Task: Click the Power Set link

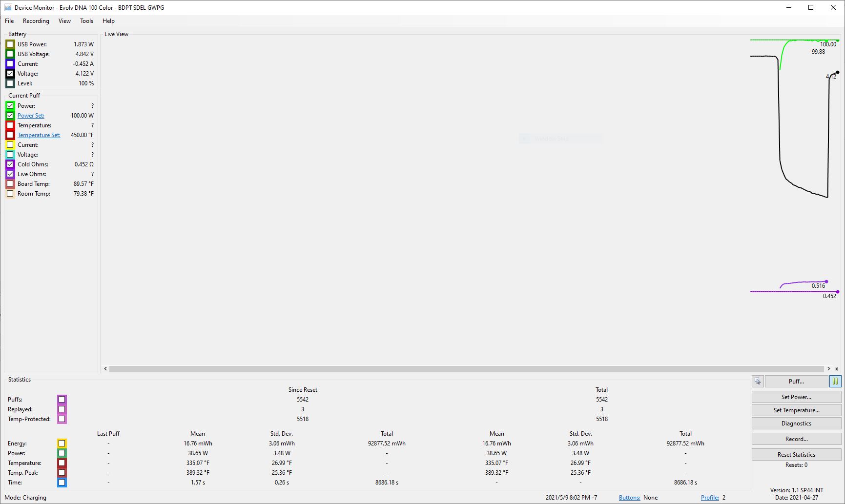Action: coord(31,116)
